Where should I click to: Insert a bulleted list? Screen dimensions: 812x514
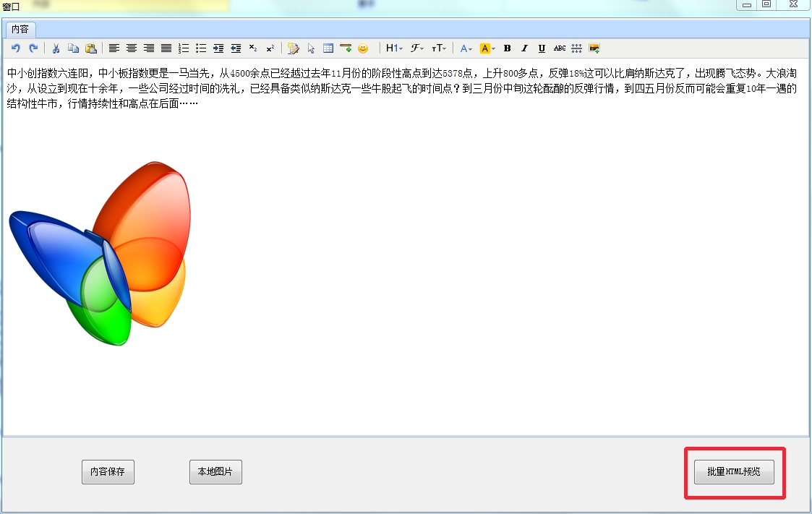[x=201, y=48]
